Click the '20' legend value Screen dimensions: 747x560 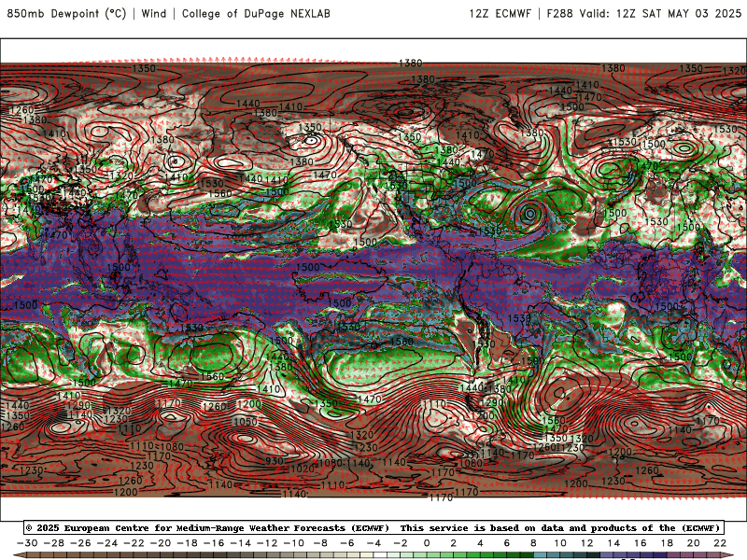coord(694,543)
